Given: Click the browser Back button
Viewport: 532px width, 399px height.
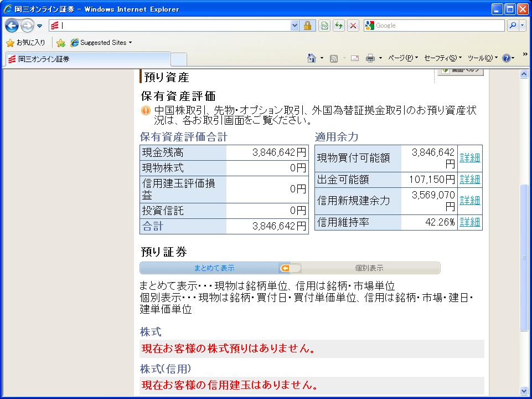Looking at the screenshot, I should [x=12, y=25].
